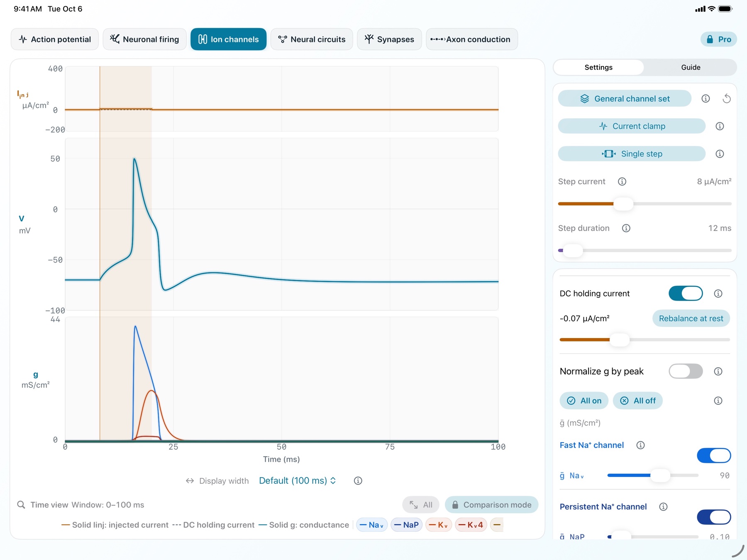
Task: Disable the Persistent Na⁺ channel
Action: click(x=714, y=517)
